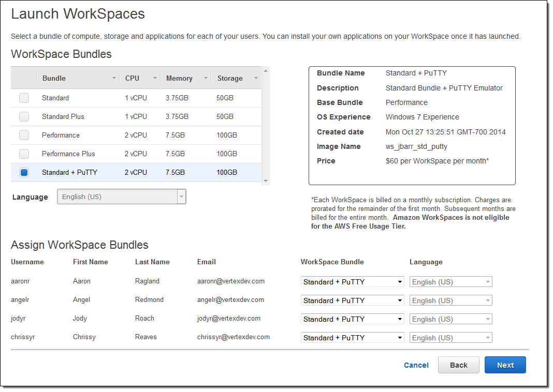Click the bundle list scrollbar up arrow
The width and height of the screenshot is (553, 392).
click(266, 71)
